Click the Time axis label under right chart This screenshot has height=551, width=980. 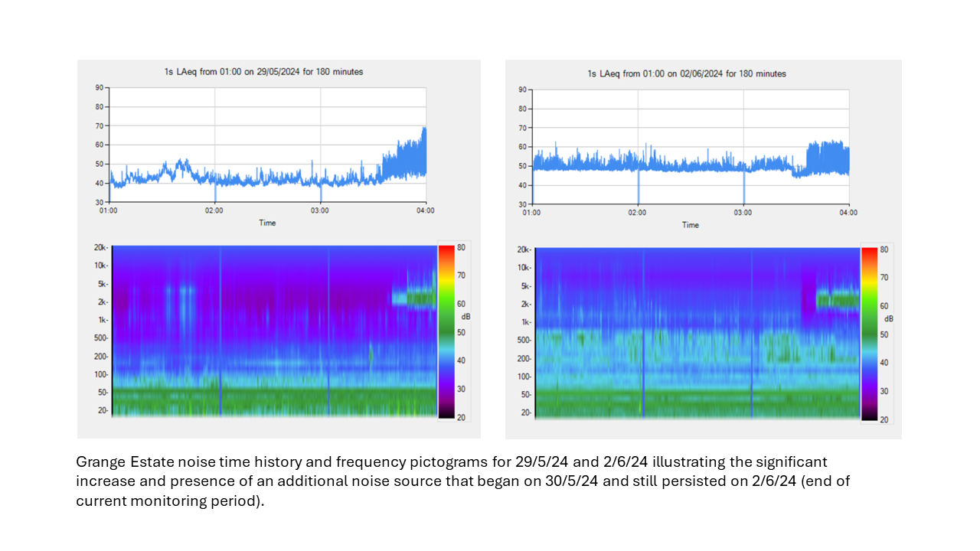click(x=691, y=225)
